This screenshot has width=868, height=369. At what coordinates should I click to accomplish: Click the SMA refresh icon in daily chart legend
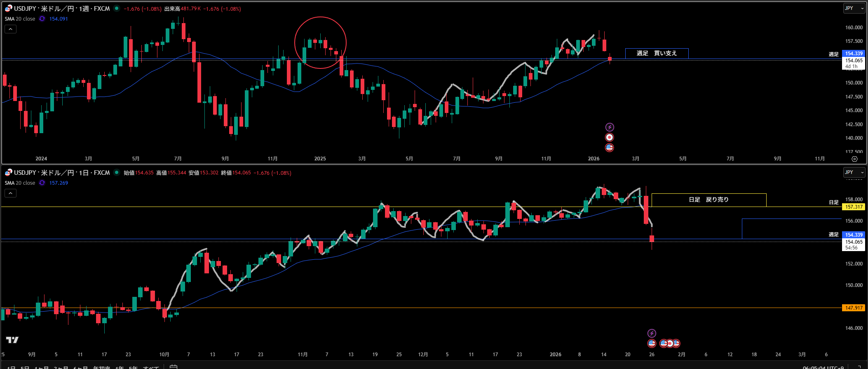42,183
